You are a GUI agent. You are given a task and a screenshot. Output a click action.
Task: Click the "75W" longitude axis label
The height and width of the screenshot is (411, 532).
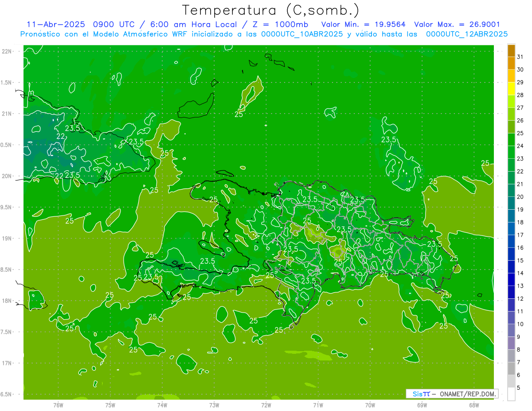110,405
